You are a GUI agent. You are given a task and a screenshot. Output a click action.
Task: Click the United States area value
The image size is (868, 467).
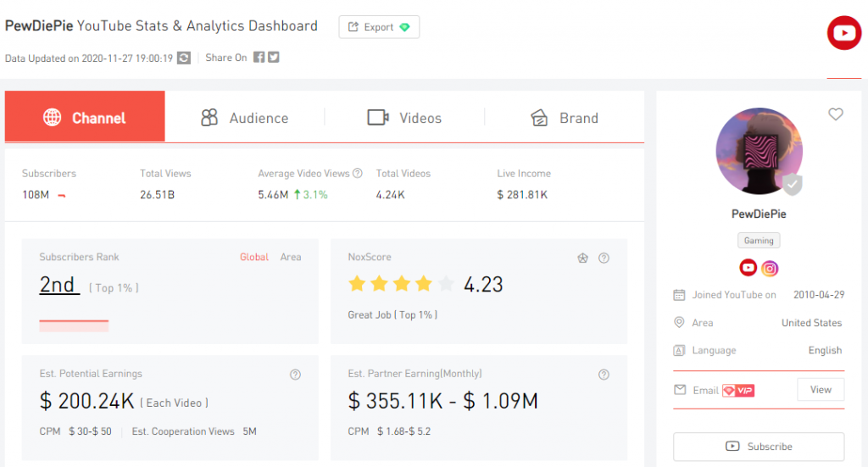pyautogui.click(x=811, y=323)
